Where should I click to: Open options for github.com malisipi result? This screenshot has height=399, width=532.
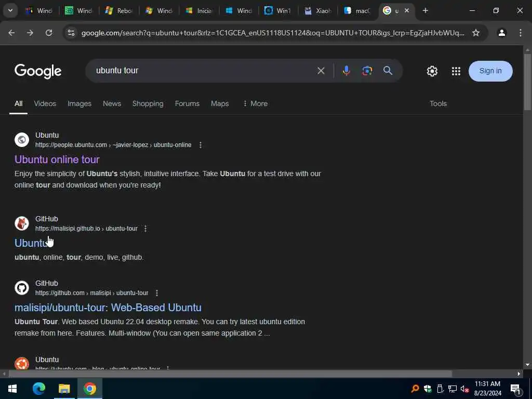coord(157,293)
